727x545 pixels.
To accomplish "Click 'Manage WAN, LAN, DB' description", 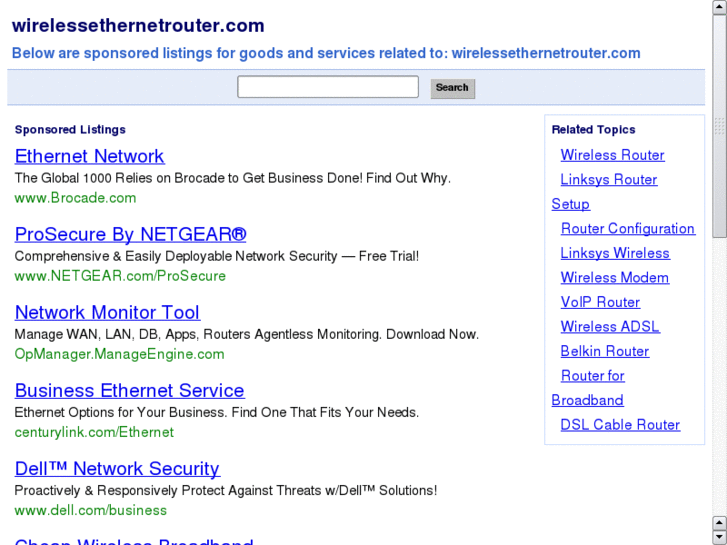I will click(x=247, y=334).
